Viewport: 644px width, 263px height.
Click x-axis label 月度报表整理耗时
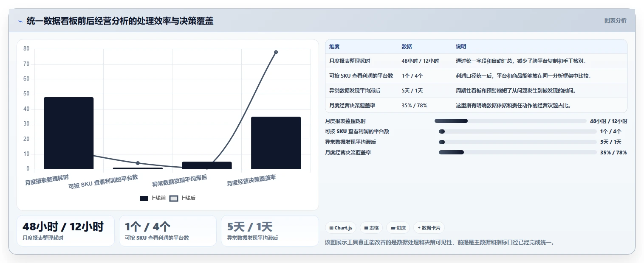(x=47, y=179)
